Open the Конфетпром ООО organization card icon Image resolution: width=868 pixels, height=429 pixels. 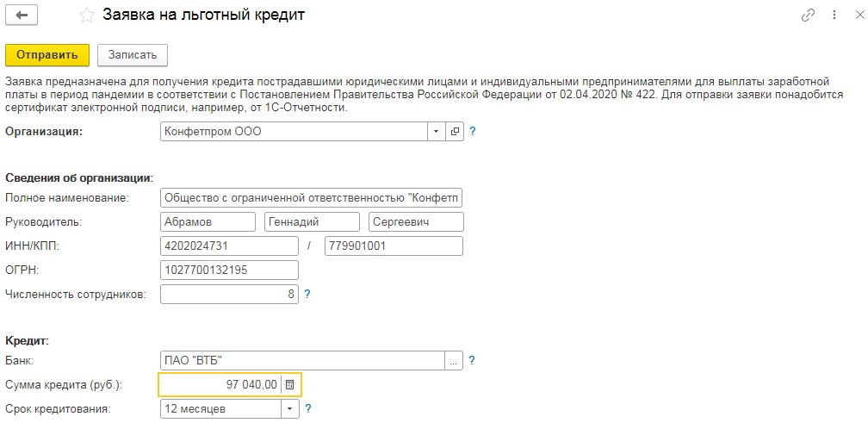click(x=455, y=132)
